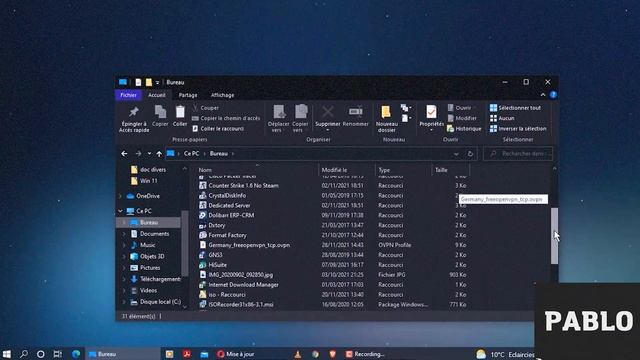Click the Épingler à Accès rapide pin icon
The image size is (640, 360).
134,111
